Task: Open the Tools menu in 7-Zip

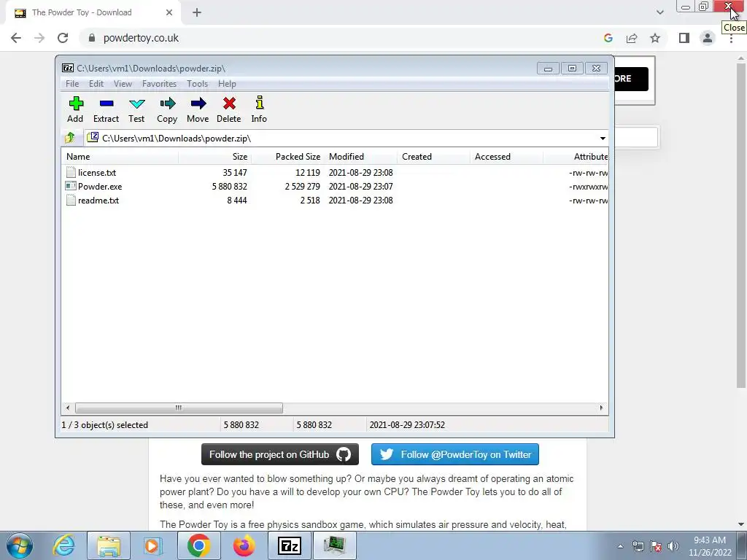Action: point(197,84)
